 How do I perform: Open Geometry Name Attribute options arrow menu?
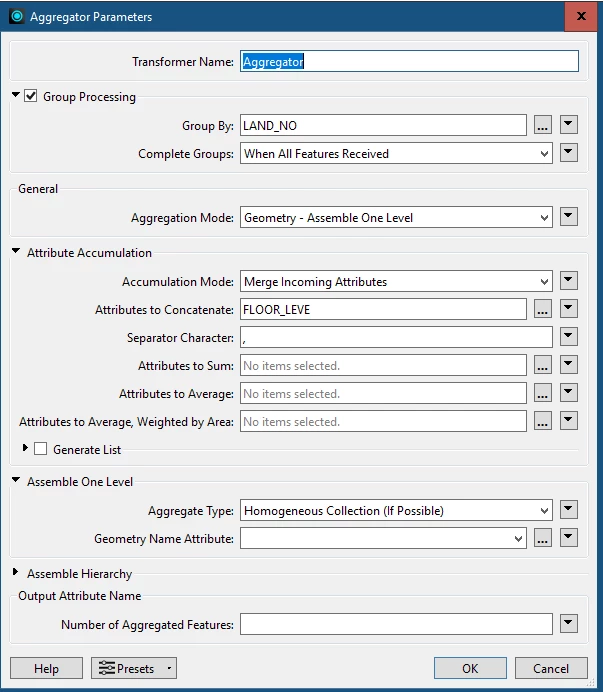point(569,538)
